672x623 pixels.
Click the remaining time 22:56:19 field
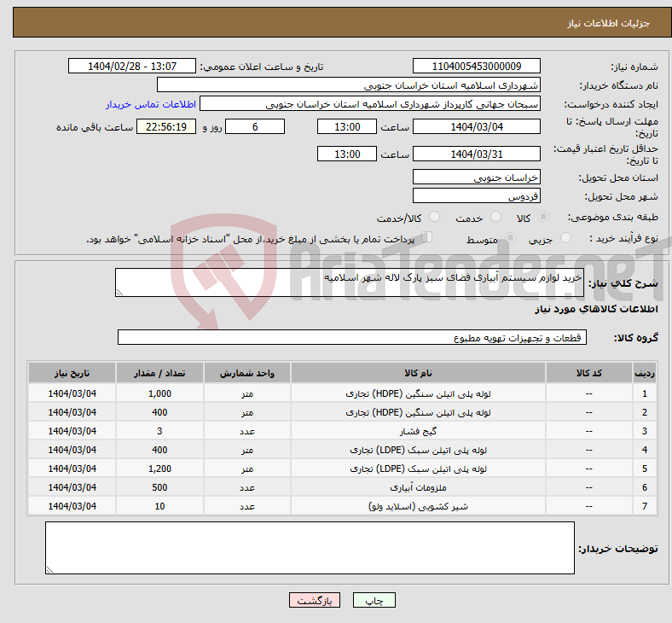[x=166, y=127]
